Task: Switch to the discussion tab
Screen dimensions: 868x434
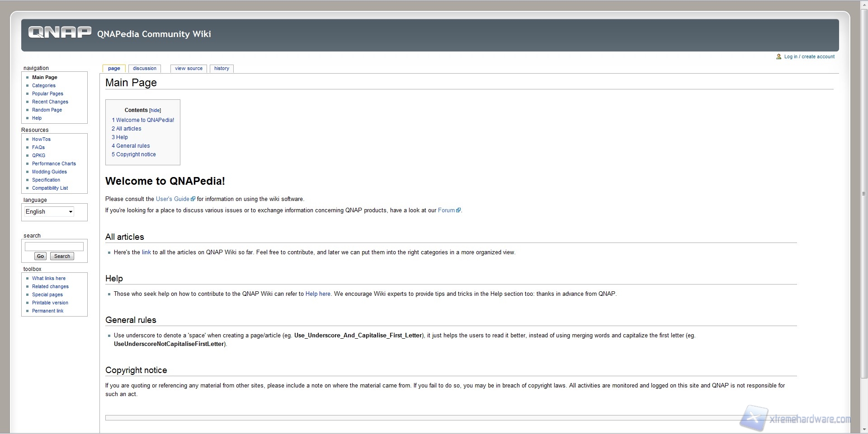Action: pyautogui.click(x=144, y=69)
